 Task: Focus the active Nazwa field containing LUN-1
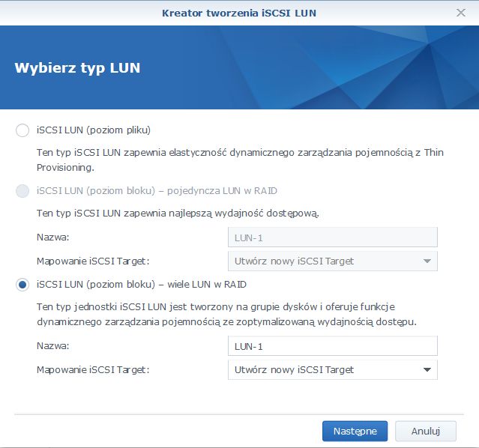[x=333, y=346]
